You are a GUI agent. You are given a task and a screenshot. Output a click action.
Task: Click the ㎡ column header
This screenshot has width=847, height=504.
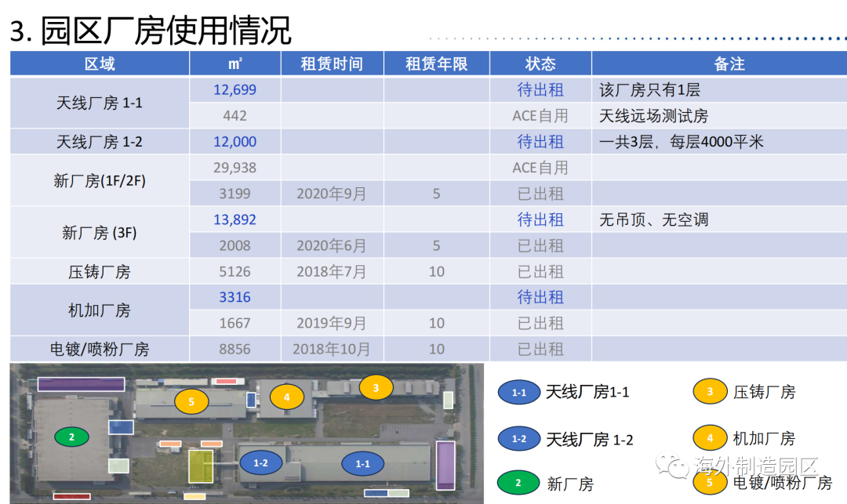tap(235, 63)
